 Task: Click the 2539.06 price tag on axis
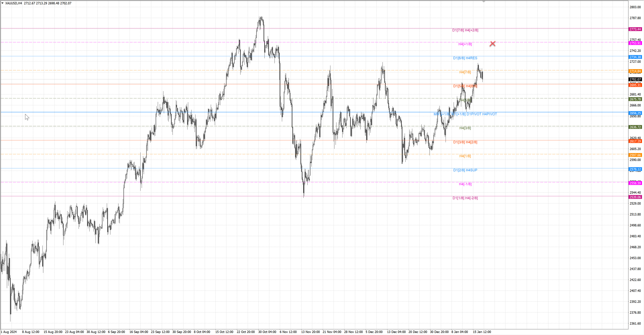click(635, 197)
